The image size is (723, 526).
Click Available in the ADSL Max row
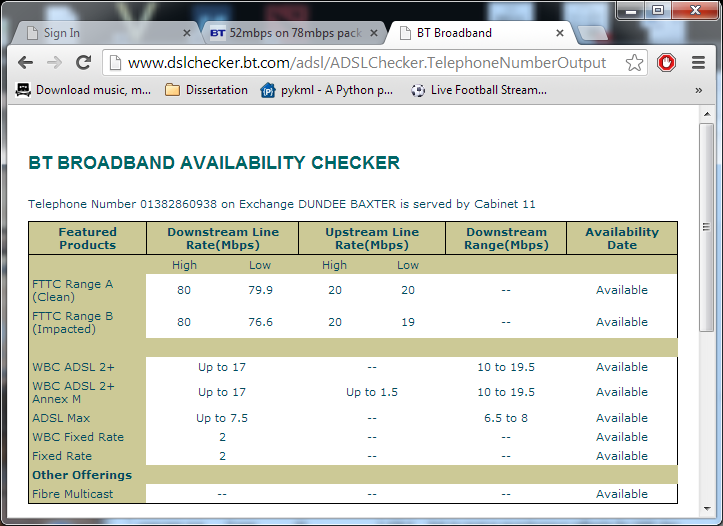(x=622, y=418)
